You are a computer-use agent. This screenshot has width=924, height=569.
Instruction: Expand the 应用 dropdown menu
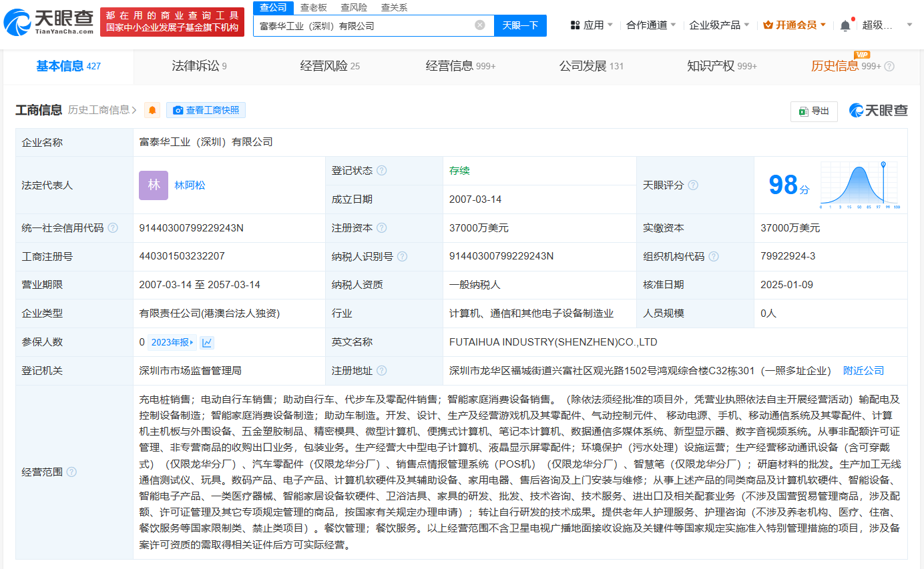click(592, 25)
